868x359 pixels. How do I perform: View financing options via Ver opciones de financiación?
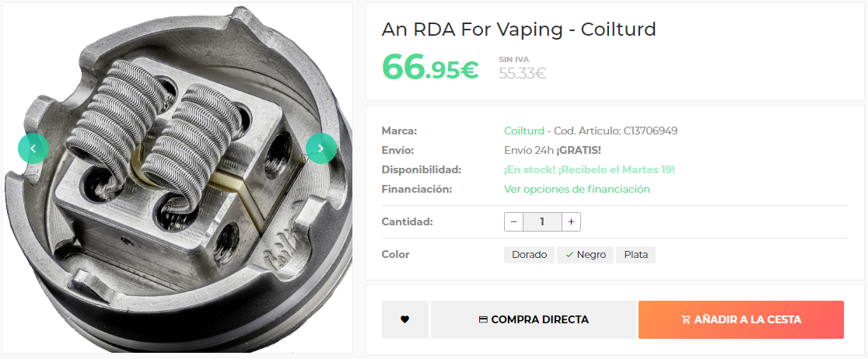point(577,189)
